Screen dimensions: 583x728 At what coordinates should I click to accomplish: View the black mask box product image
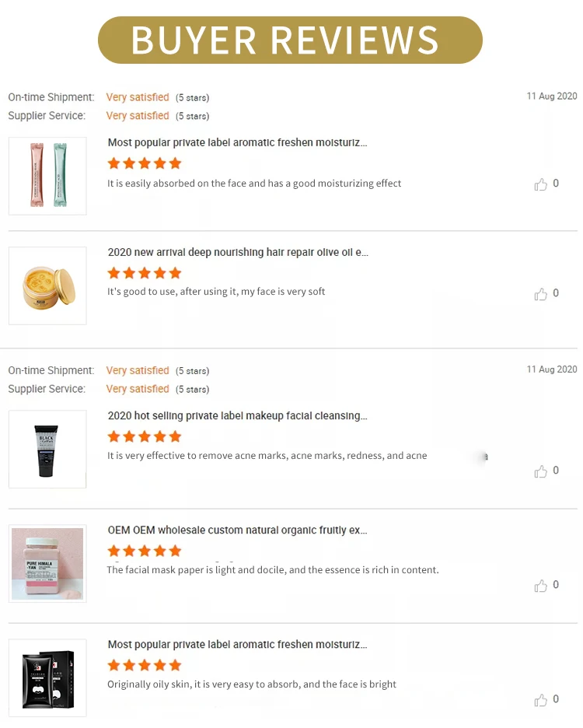coord(47,678)
